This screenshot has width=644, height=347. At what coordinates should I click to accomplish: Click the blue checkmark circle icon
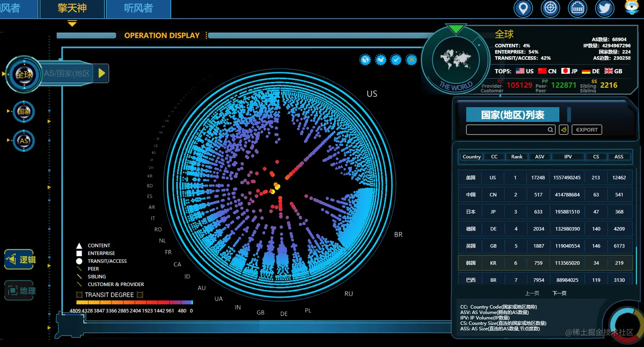point(396,60)
